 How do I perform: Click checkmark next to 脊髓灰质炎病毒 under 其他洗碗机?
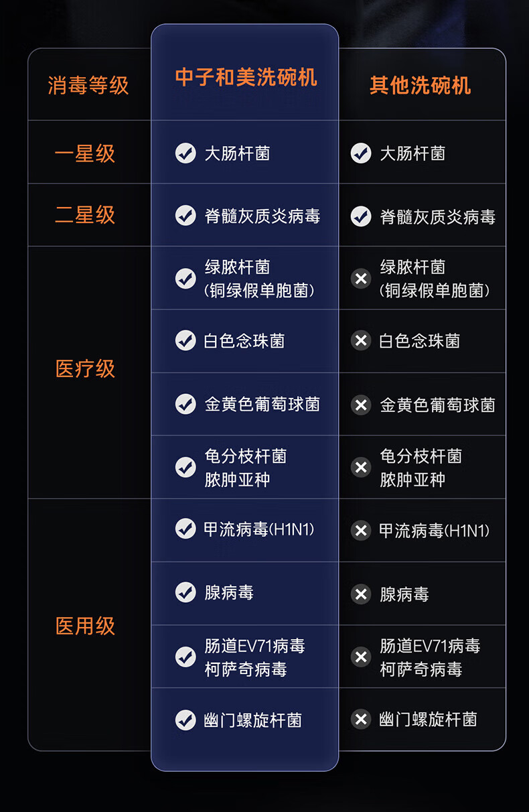(361, 216)
